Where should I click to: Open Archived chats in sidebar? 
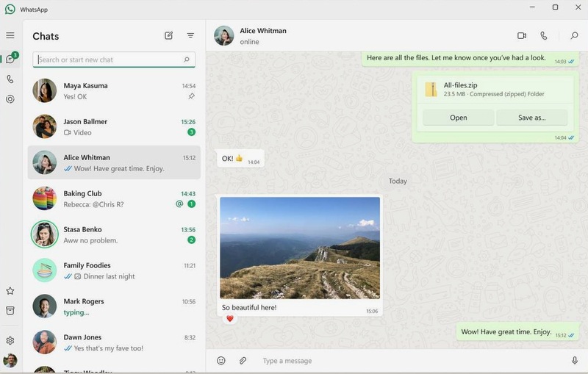[10, 311]
